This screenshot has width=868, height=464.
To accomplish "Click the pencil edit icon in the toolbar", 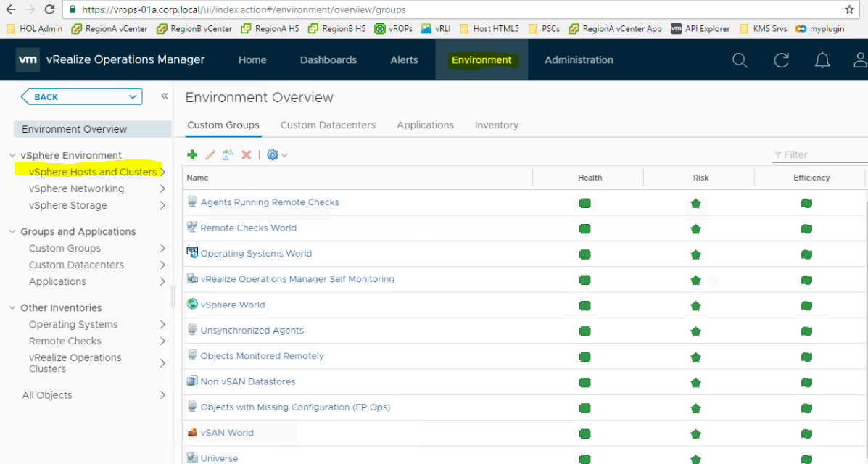I will pos(210,154).
